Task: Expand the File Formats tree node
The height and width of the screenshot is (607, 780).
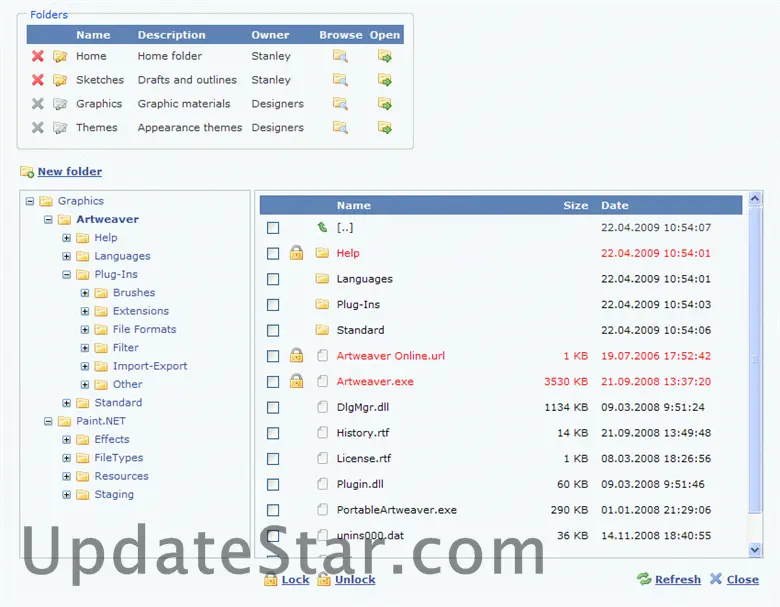Action: click(x=85, y=329)
